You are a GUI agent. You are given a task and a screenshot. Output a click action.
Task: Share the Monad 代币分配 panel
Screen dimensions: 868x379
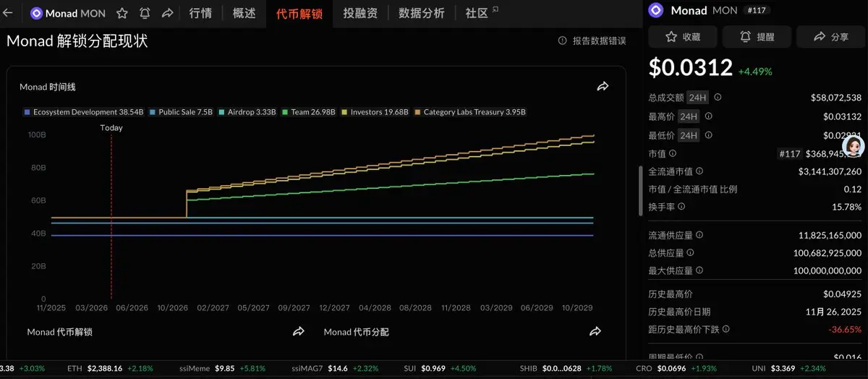(595, 332)
